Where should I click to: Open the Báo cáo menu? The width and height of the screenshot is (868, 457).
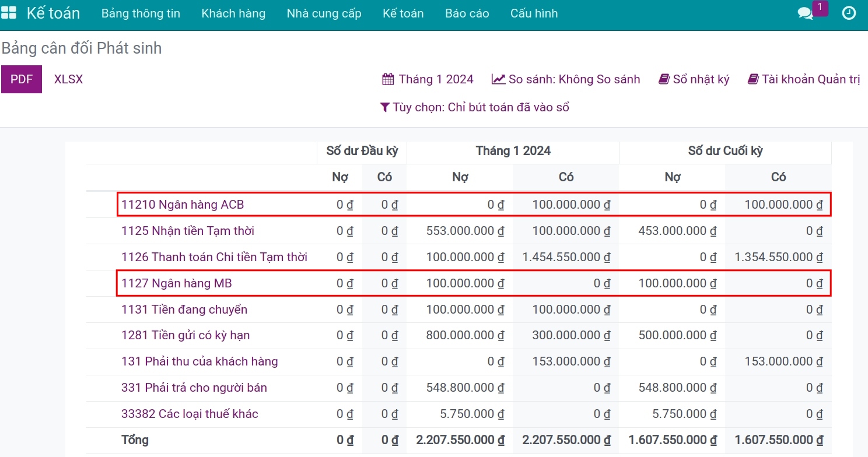click(x=467, y=13)
